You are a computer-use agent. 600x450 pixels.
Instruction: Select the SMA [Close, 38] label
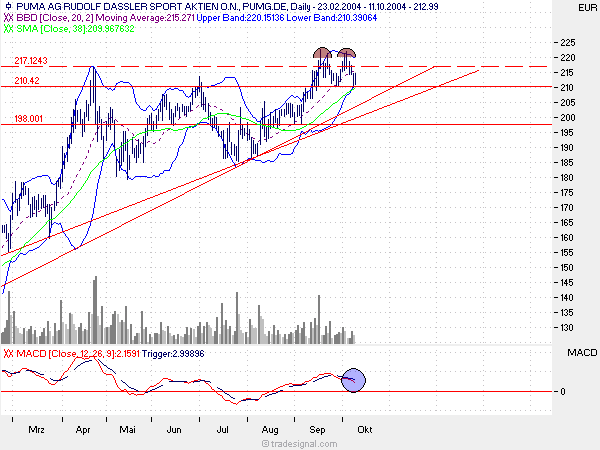point(51,29)
